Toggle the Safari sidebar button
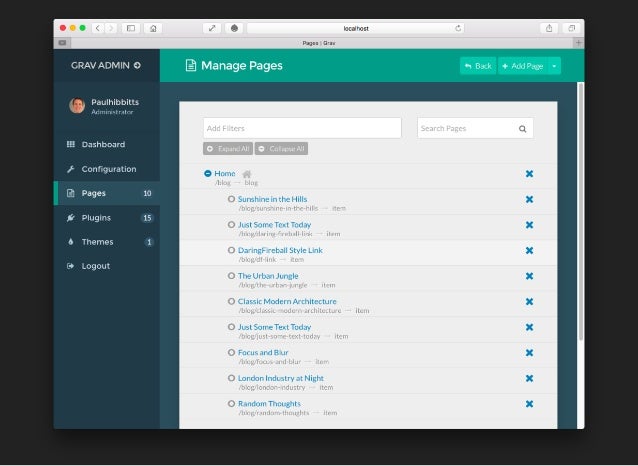Screen dimensions: 638x466 (x=131, y=28)
